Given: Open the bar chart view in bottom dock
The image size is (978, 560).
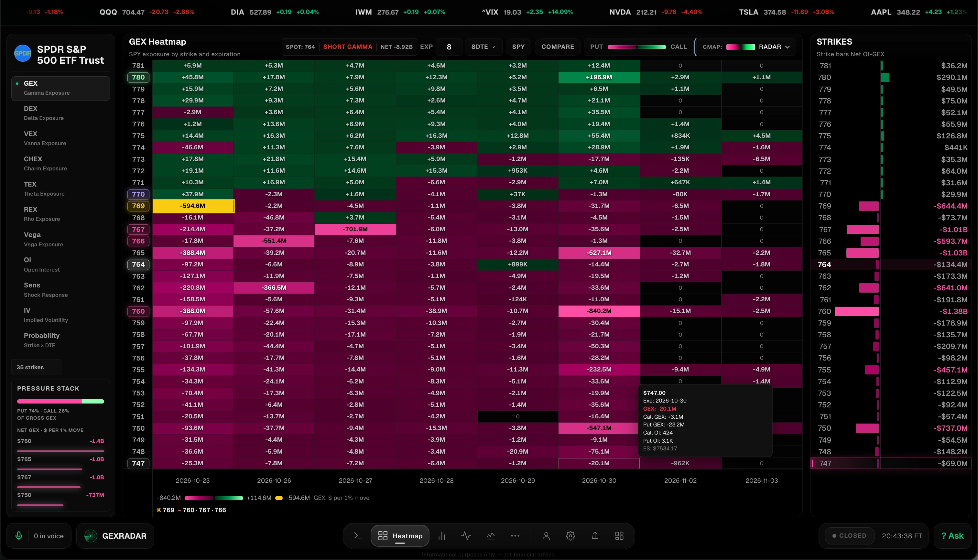Looking at the screenshot, I should point(442,536).
